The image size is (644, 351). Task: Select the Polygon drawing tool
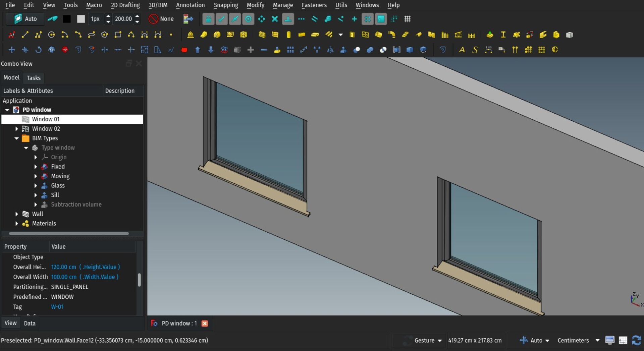tap(104, 35)
